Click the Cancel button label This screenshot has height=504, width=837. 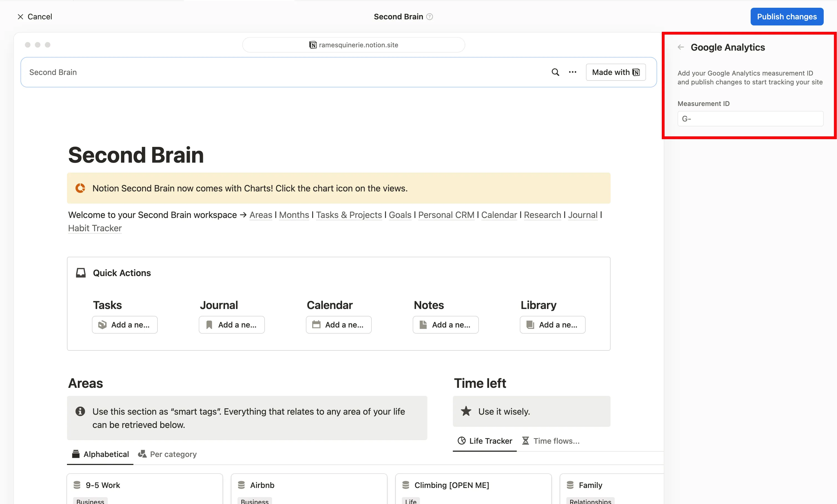(x=40, y=17)
